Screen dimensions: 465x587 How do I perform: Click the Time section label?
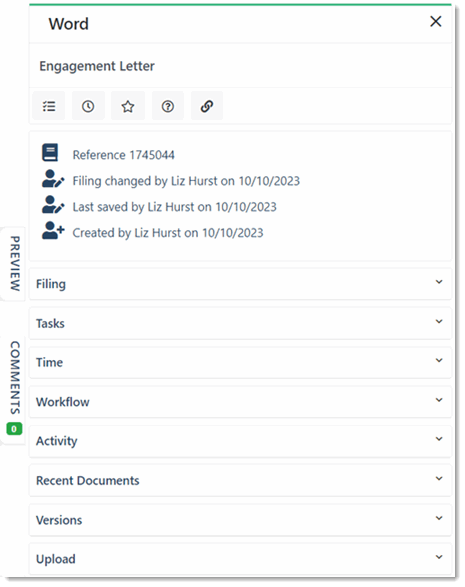click(x=49, y=362)
